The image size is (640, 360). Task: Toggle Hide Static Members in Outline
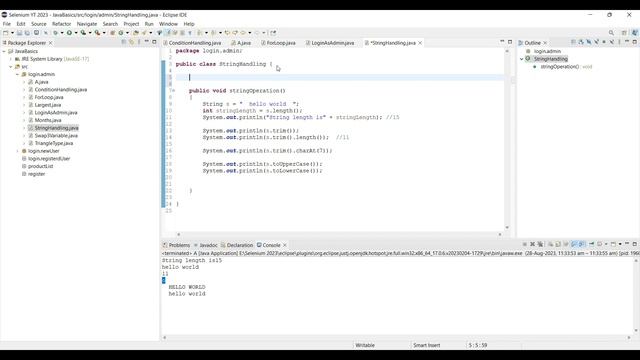point(596,42)
